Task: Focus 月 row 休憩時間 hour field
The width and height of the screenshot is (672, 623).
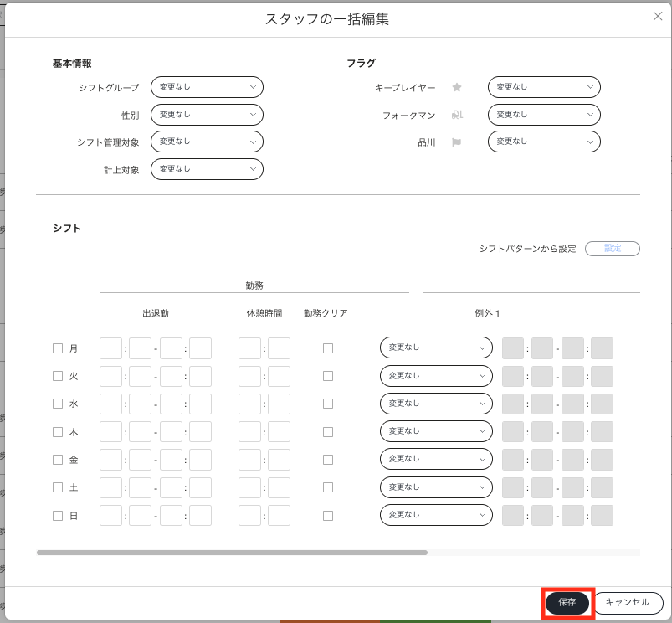Action: click(x=249, y=348)
